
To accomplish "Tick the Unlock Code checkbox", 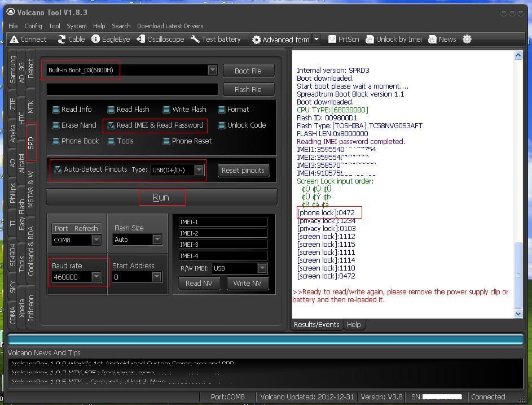I will pos(222,125).
